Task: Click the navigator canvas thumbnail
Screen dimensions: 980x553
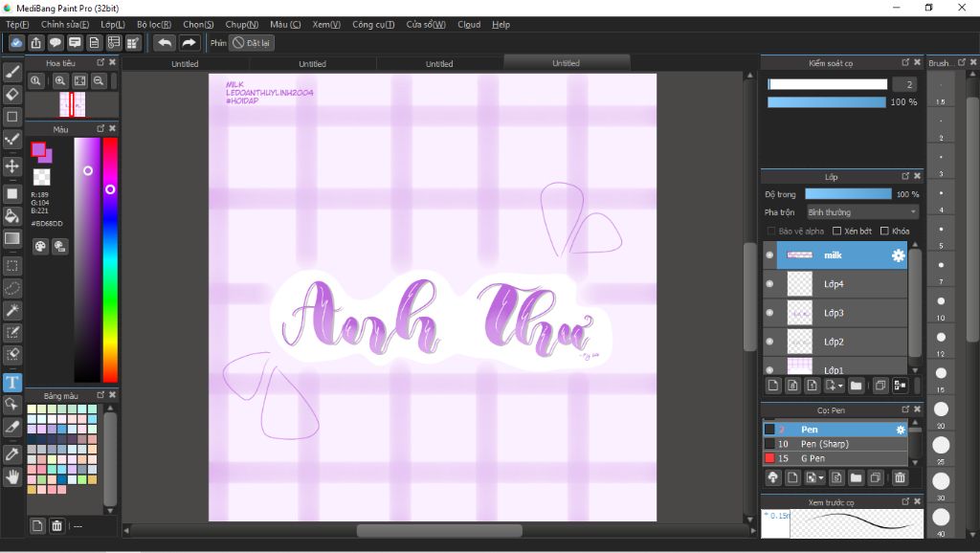Action: pyautogui.click(x=73, y=104)
